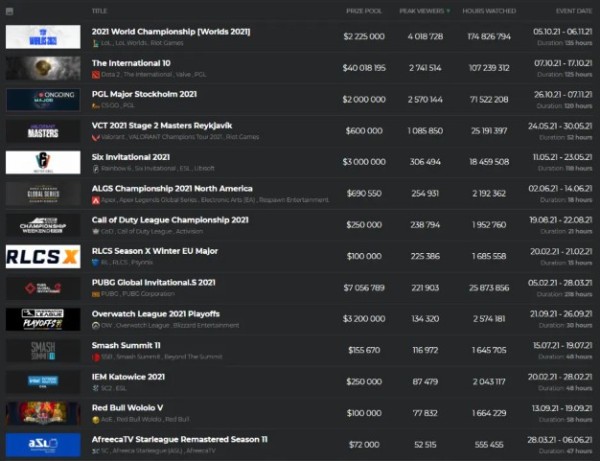Open RLCS Season X Winter EU Major

[x=155, y=251]
